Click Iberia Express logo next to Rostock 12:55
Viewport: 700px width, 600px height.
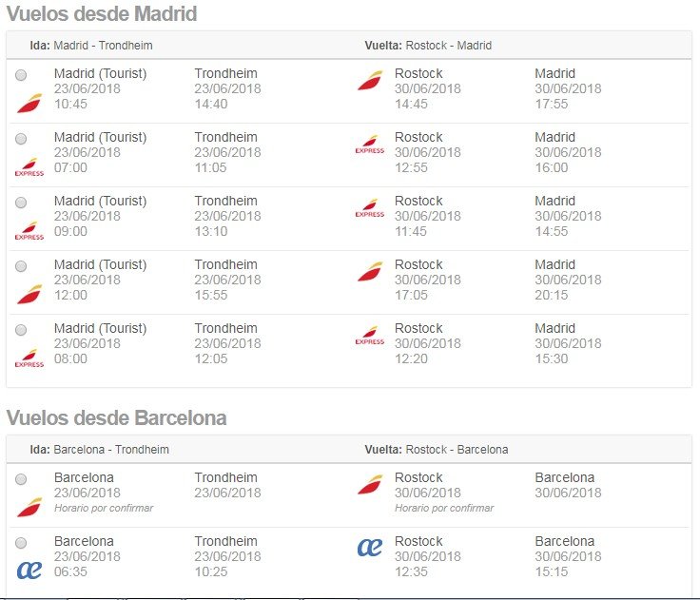coord(370,145)
